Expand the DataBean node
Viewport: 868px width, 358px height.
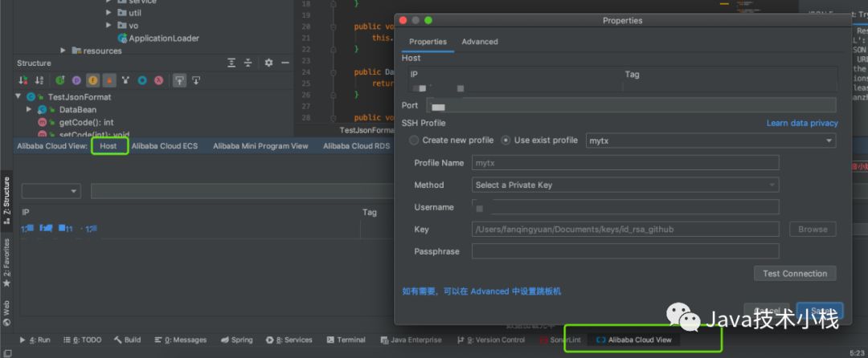(29, 109)
